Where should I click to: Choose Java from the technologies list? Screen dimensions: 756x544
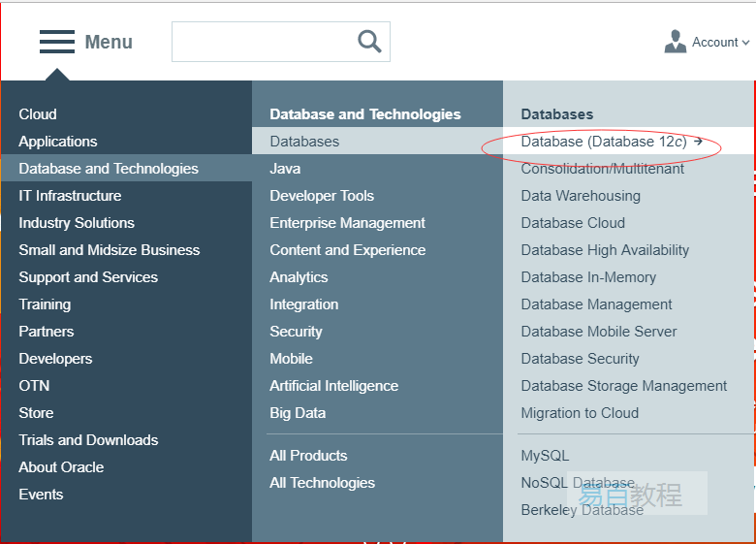click(x=285, y=169)
